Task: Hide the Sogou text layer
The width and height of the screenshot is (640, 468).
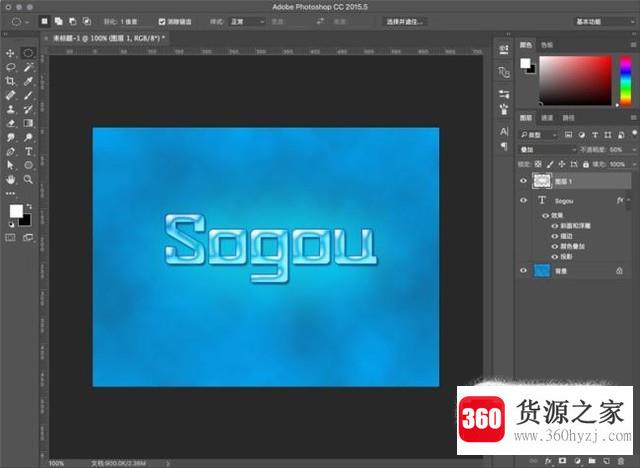Action: [523, 200]
